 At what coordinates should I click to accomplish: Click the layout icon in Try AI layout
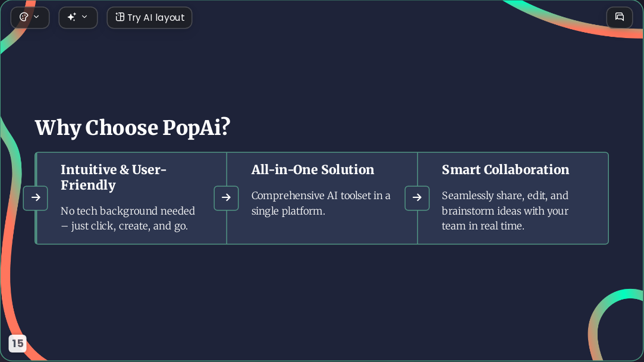pos(120,17)
